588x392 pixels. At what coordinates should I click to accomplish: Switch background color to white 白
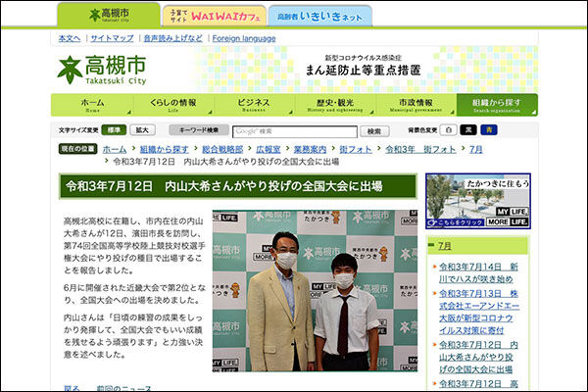(x=448, y=129)
